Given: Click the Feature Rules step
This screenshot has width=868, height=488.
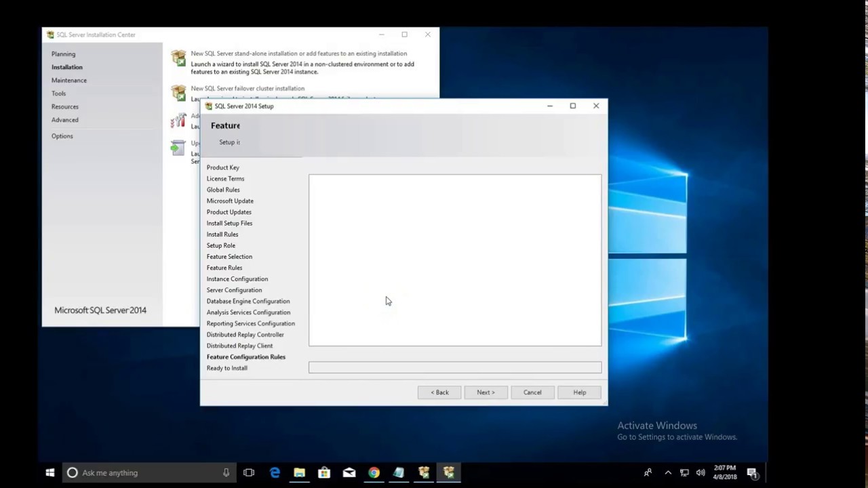Looking at the screenshot, I should click(224, 268).
